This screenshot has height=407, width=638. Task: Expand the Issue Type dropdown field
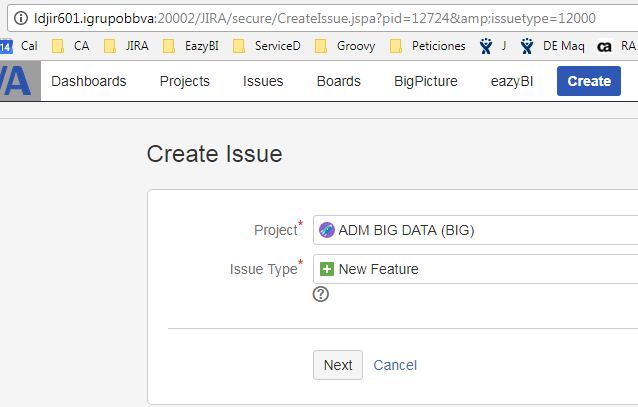(x=475, y=269)
